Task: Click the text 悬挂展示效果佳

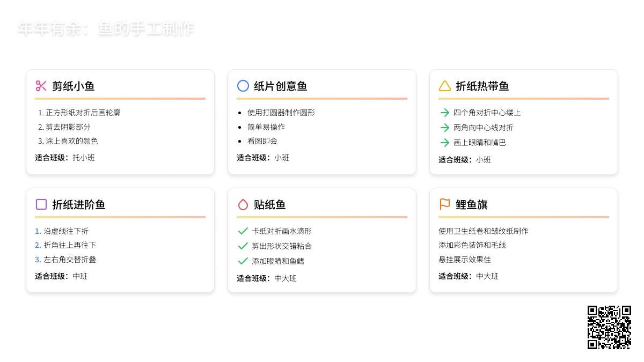Action: (x=465, y=260)
